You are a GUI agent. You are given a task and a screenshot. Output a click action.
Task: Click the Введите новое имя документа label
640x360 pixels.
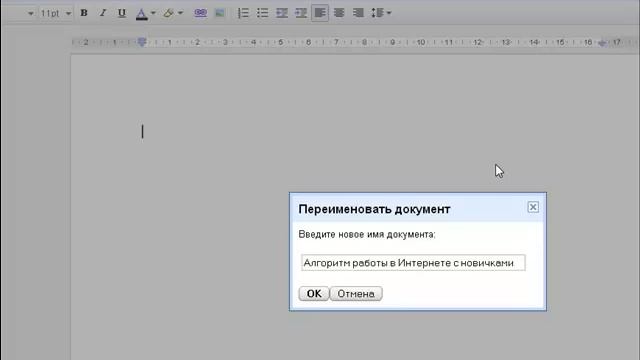(367, 235)
